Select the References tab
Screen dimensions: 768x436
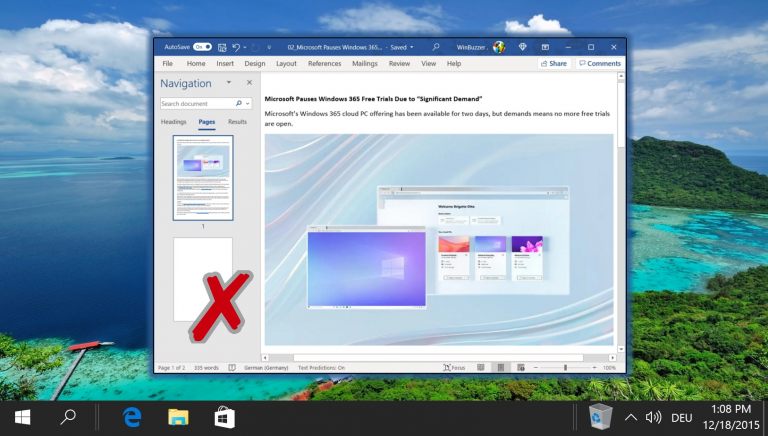click(x=324, y=64)
